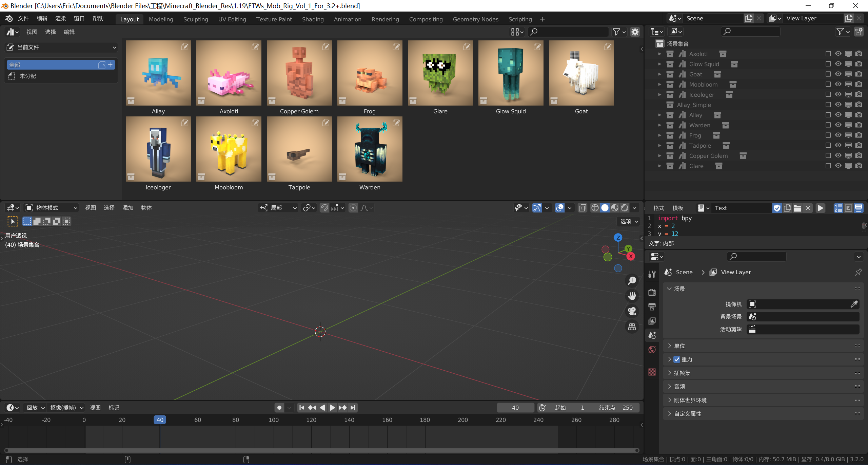Open the World properties tab icon
Viewport: 868px width, 465px height.
pyautogui.click(x=652, y=350)
